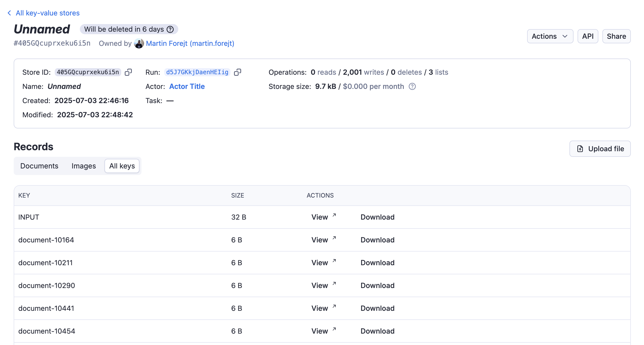Open the API button
644x345 pixels.
pos(588,36)
